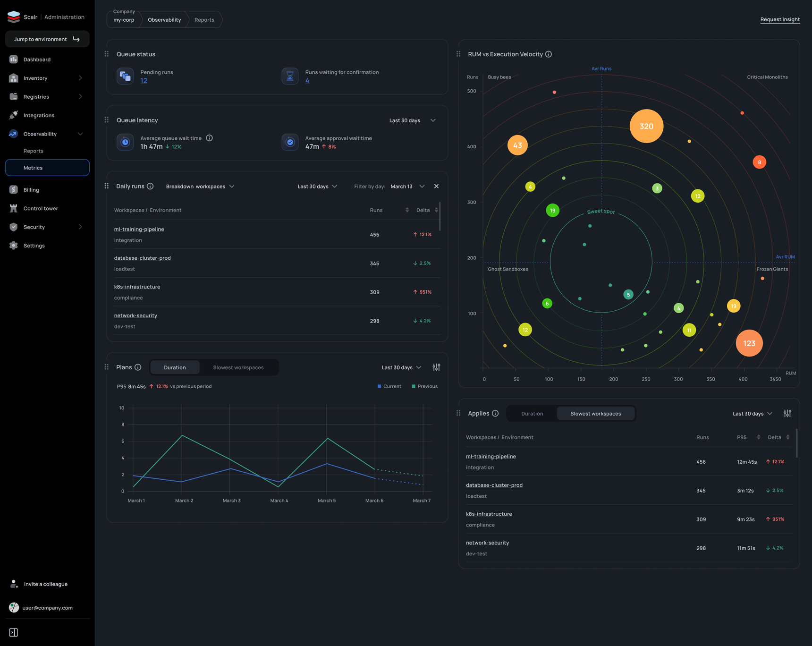
Task: Open Queue latency Last 30 days dropdown
Action: point(413,120)
